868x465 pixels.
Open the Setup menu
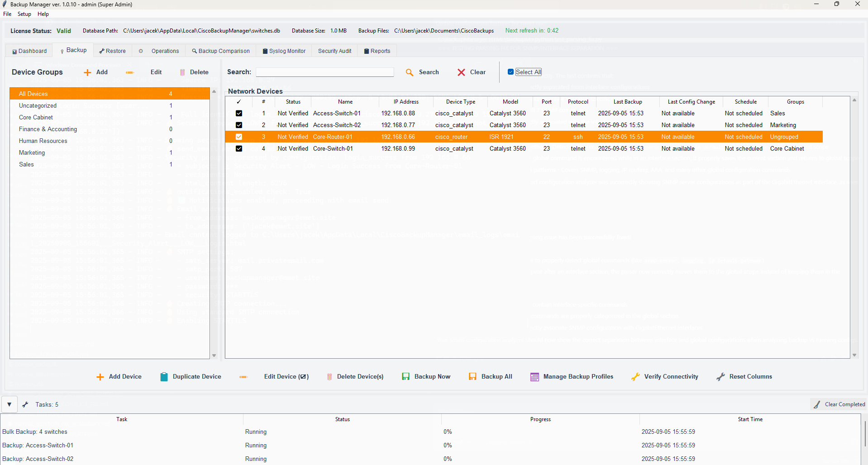click(24, 14)
